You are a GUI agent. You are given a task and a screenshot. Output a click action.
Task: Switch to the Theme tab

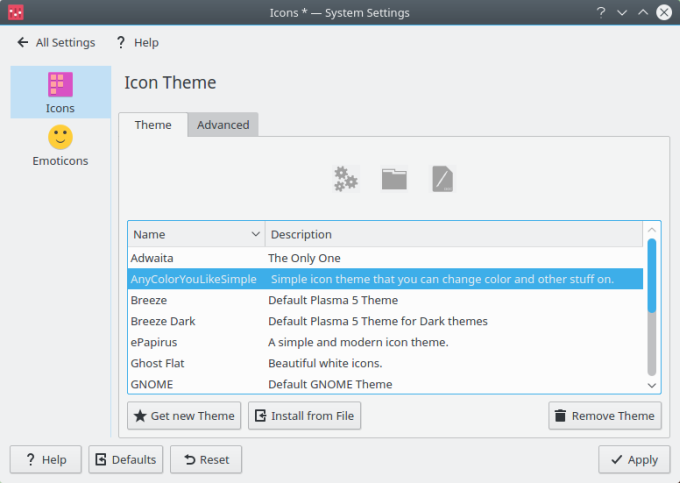coord(153,125)
